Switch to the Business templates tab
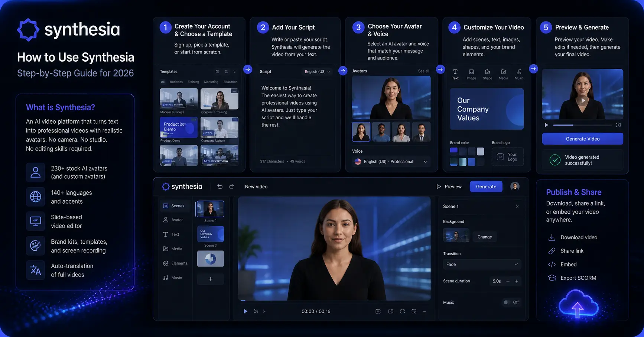The width and height of the screenshot is (644, 337). 176,82
